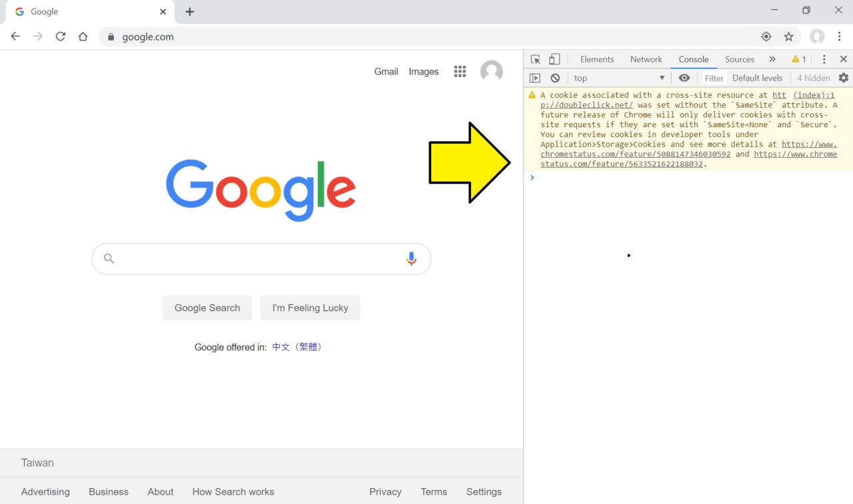
Task: Open the console sidebar icon
Action: [535, 78]
